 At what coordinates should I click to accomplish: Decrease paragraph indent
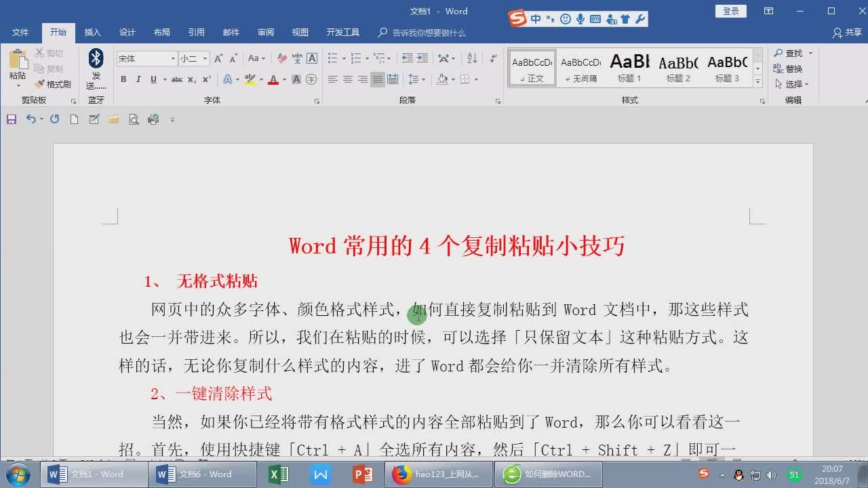coord(407,59)
